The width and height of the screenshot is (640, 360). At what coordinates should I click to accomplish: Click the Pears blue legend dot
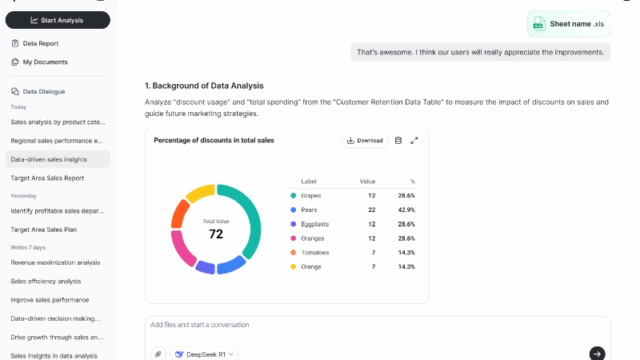point(293,210)
